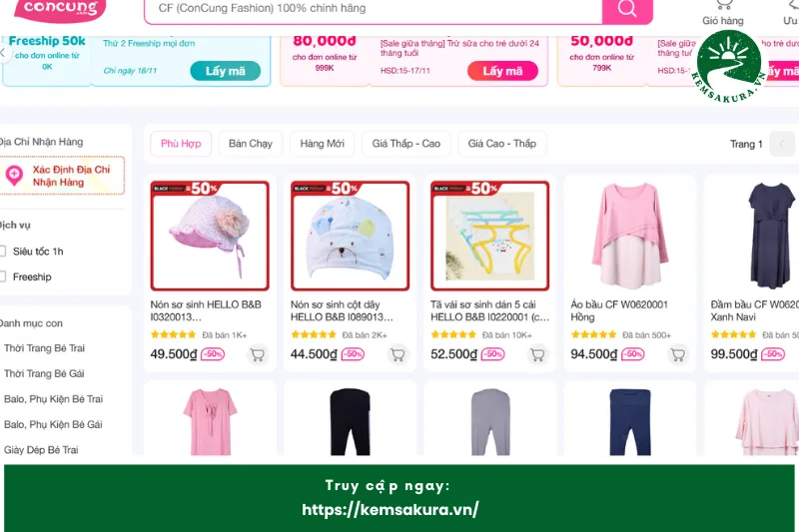Image resolution: width=799 pixels, height=532 pixels.
Task: Add Tã vải sơ sinh to cart
Action: [x=537, y=354]
